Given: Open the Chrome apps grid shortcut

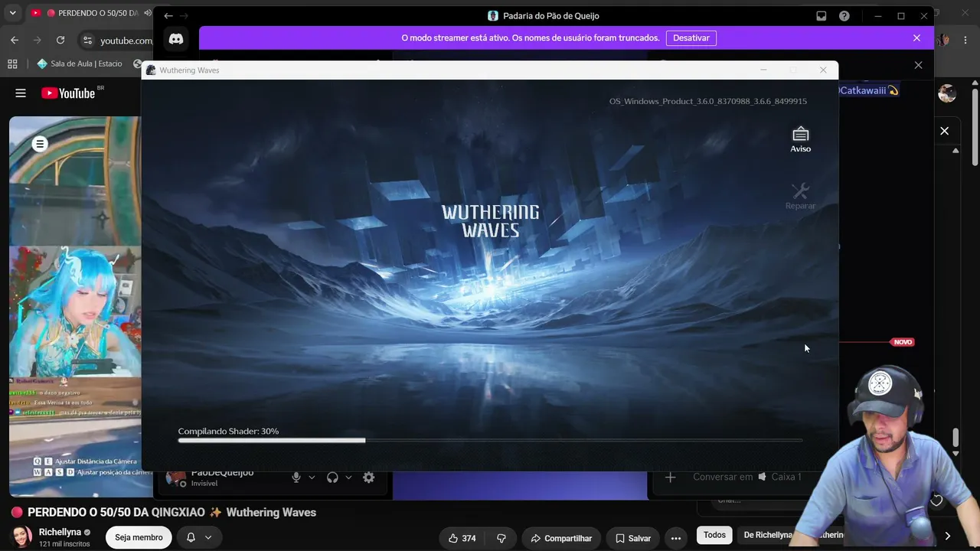Looking at the screenshot, I should pyautogui.click(x=12, y=64).
